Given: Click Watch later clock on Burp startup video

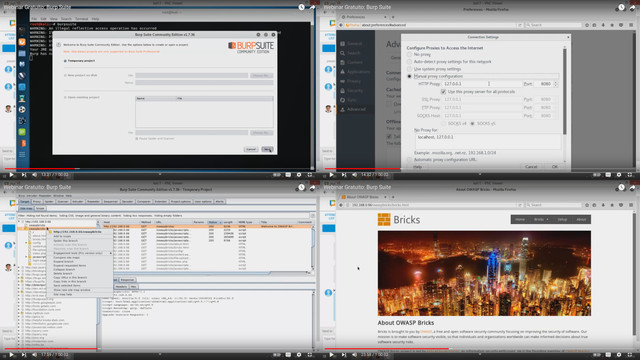Looking at the screenshot, I should point(301,7).
